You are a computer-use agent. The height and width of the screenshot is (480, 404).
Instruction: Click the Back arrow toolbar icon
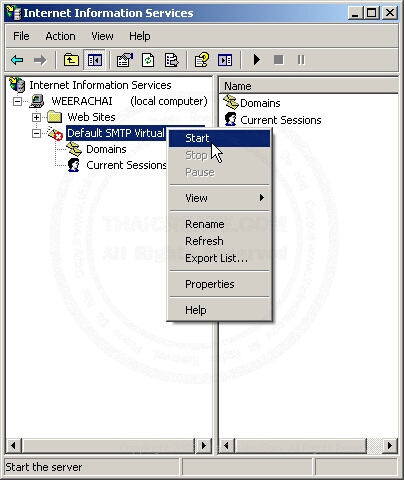click(17, 60)
